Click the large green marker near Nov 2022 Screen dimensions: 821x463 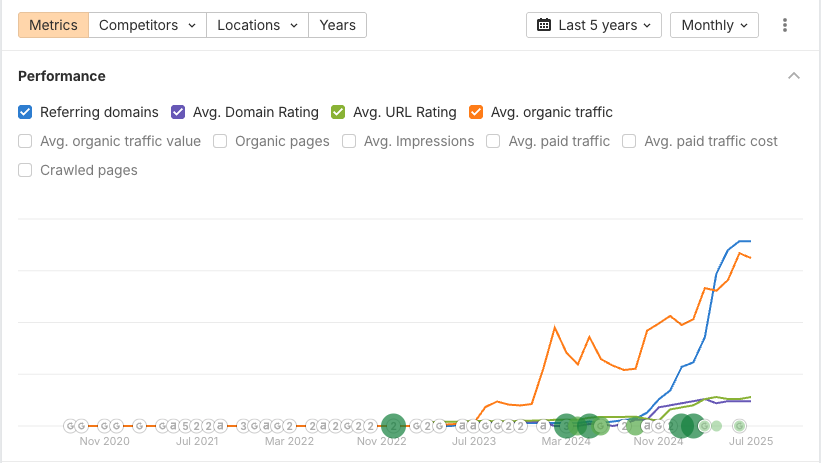pos(393,426)
